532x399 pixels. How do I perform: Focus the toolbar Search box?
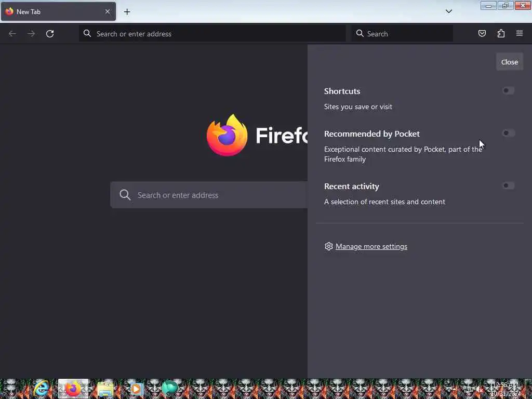click(402, 34)
